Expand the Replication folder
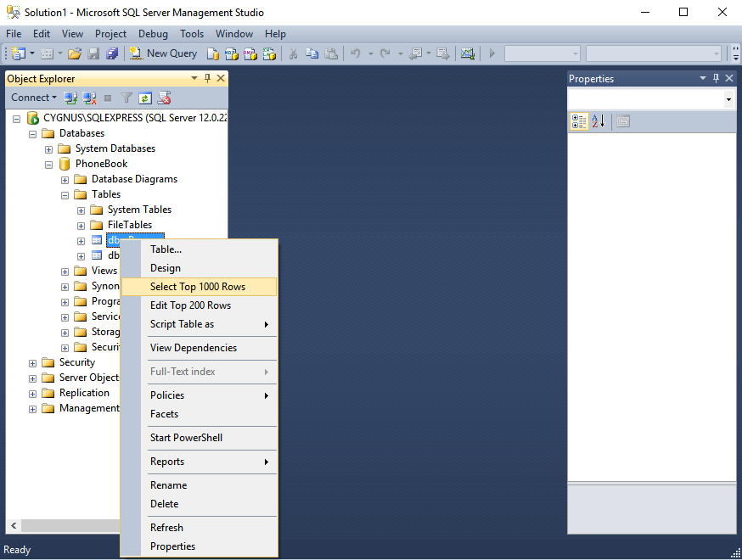Screen dimensions: 742x560 [x=32, y=394]
